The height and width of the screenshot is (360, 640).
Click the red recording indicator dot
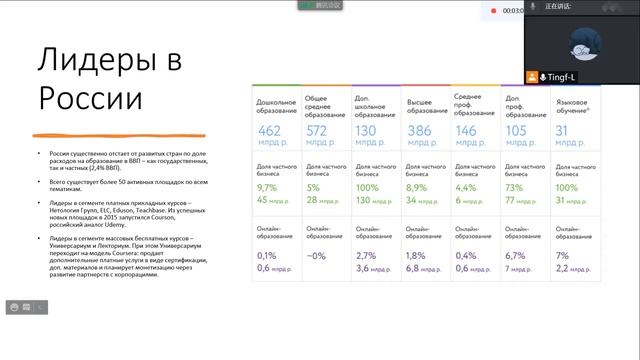pos(493,11)
